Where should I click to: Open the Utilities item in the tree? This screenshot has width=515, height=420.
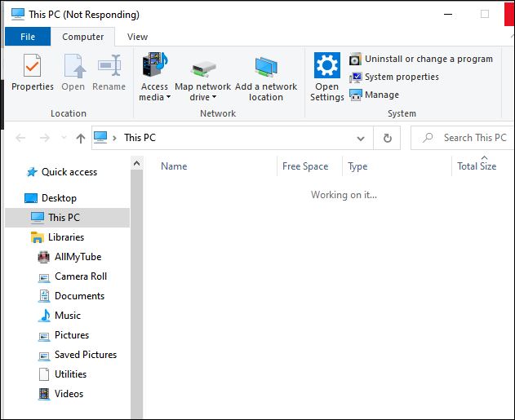click(x=62, y=374)
